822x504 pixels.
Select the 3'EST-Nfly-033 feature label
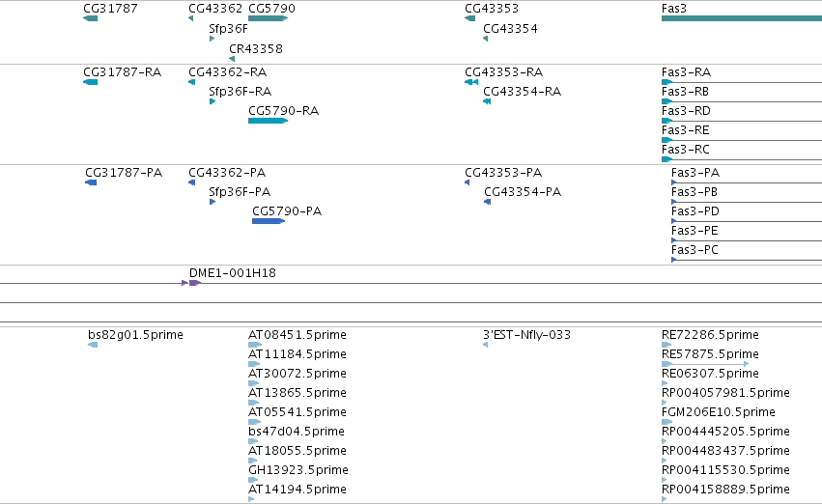526,335
